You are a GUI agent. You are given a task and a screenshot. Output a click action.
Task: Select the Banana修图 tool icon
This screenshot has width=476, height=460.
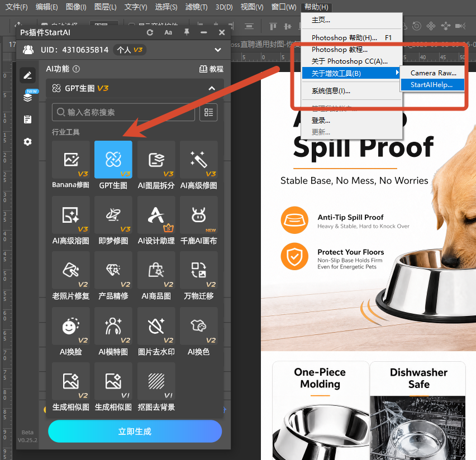click(x=71, y=160)
